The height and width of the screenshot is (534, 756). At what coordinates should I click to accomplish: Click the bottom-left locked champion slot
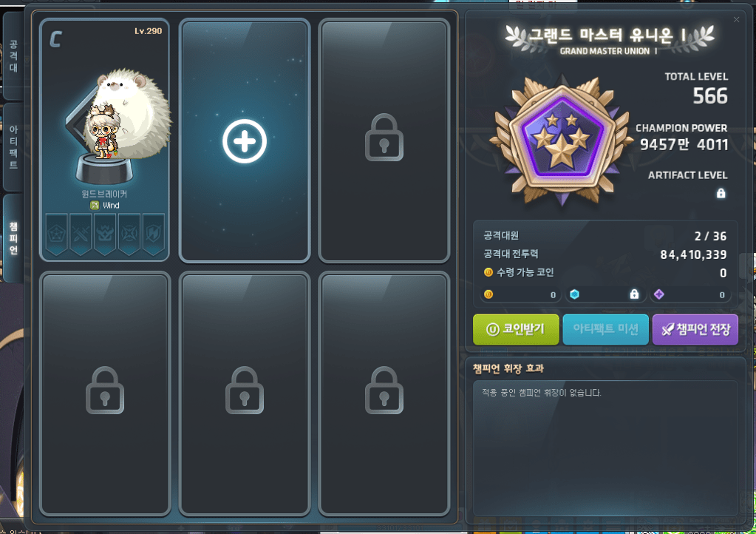coord(105,393)
